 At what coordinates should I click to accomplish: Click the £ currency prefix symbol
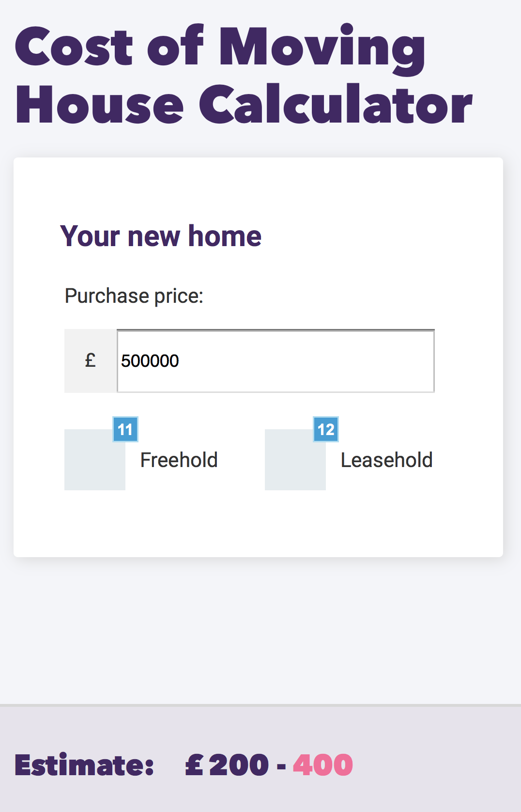click(x=91, y=361)
